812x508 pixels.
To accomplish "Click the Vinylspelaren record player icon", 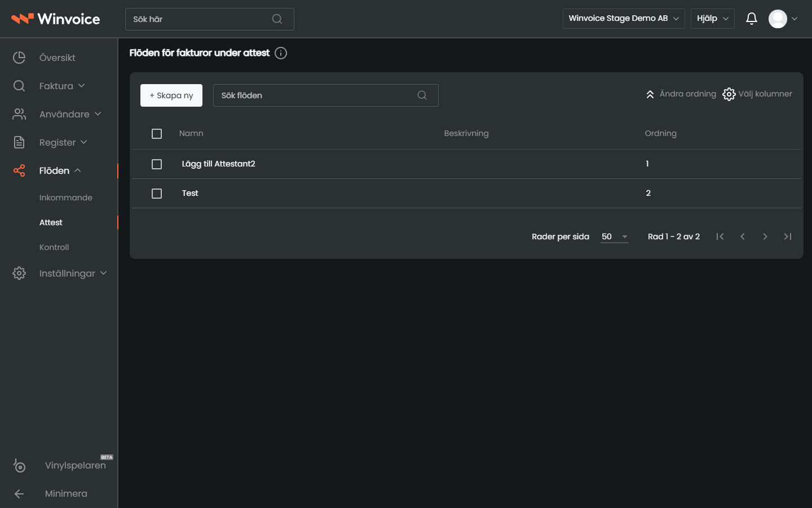I will (x=19, y=465).
